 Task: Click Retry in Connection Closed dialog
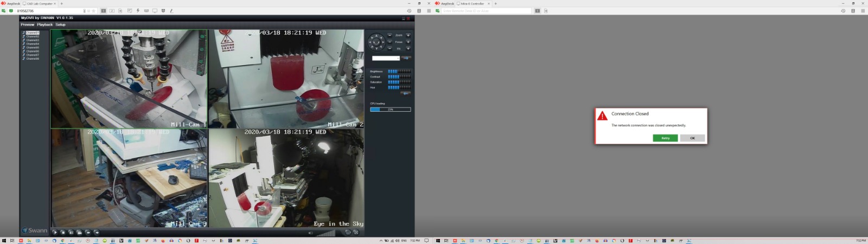click(x=665, y=138)
